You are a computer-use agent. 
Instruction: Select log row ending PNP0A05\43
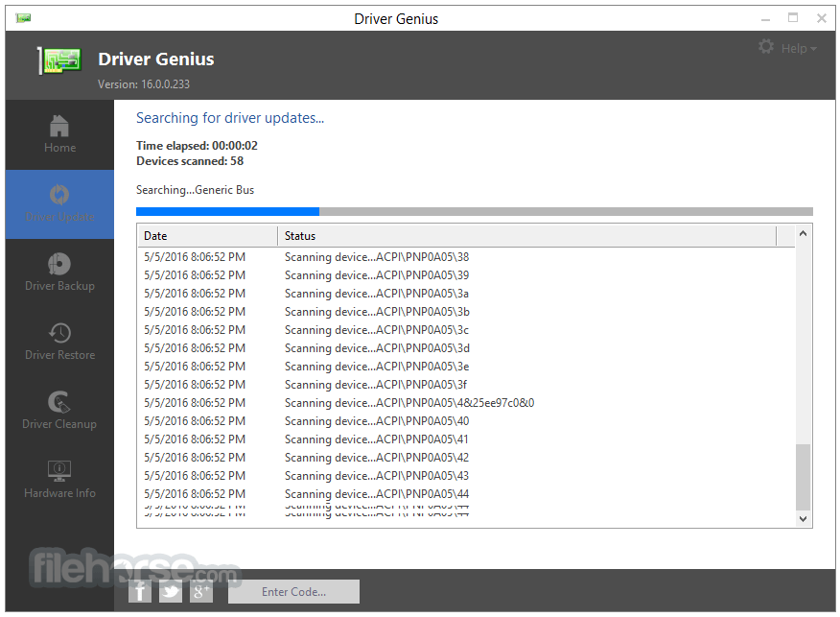coord(466,476)
